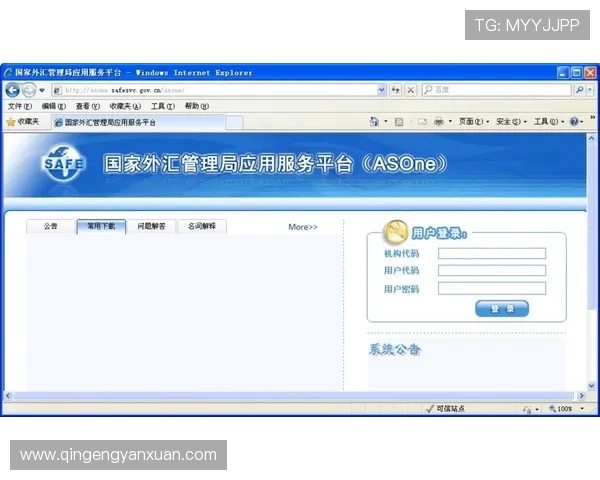
Task: Open the 帮助(H) menu
Action: 197,106
